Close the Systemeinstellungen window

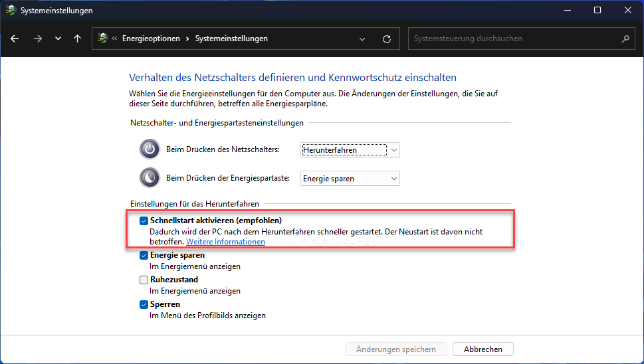point(628,10)
